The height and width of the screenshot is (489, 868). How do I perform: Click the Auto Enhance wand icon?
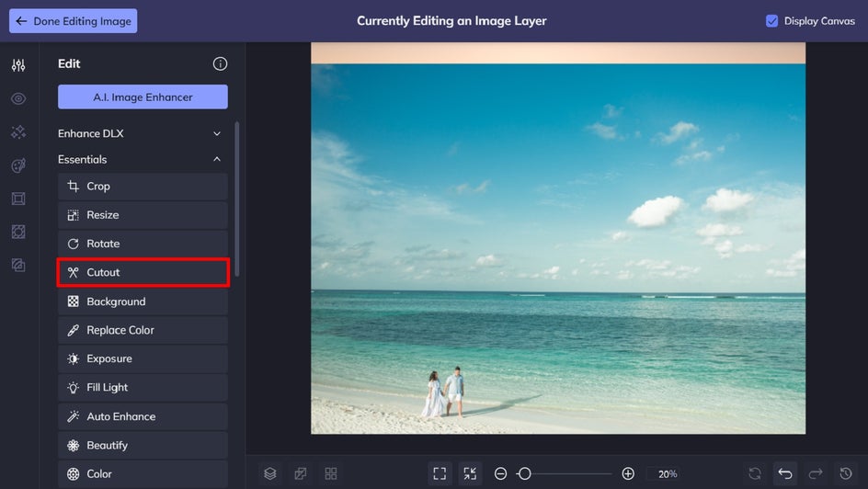73,416
